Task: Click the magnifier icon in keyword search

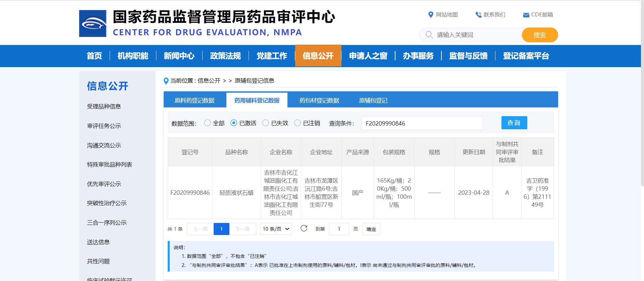Action: click(429, 35)
